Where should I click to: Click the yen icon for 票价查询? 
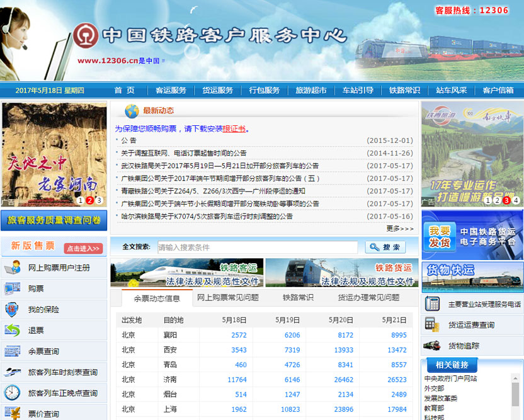[x=13, y=413]
